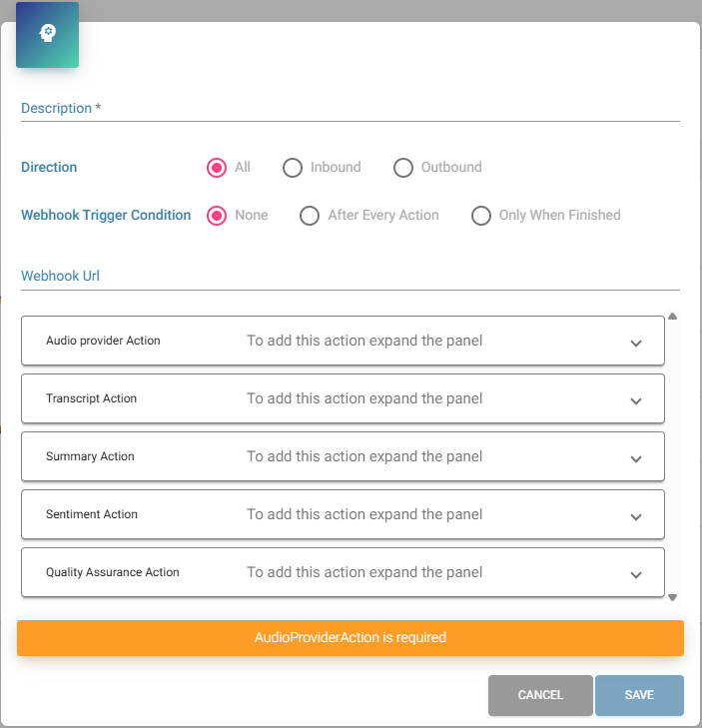The image size is (702, 728).
Task: Click the scroll down arrow of actions list
Action: coord(672,597)
